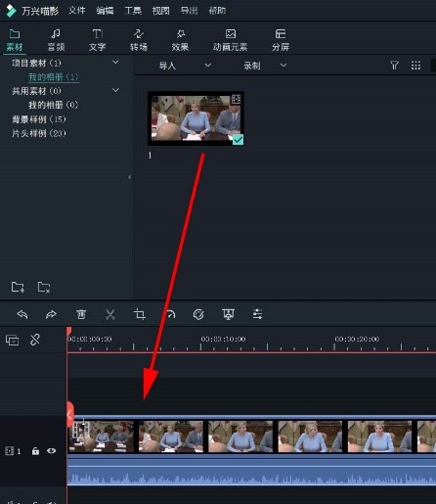Select 片头样例 (20) category
The height and width of the screenshot is (504, 436).
pyautogui.click(x=39, y=133)
